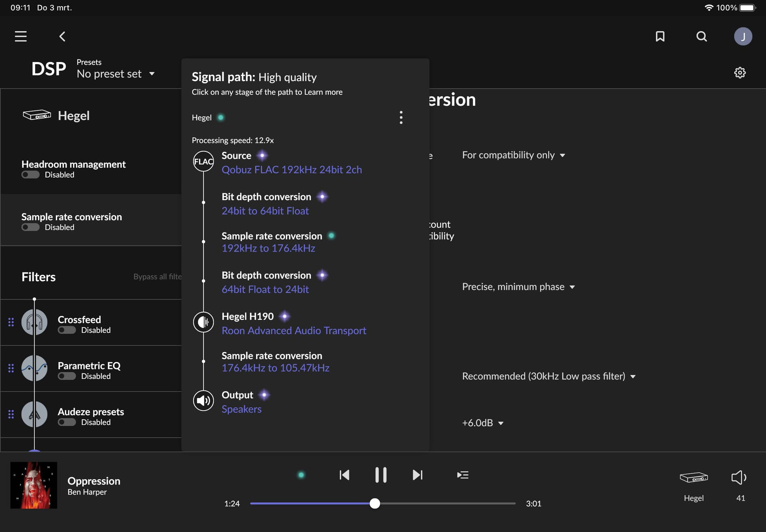Click 'Bypass all filters' button
Screen dimensions: 766x532
[157, 276]
